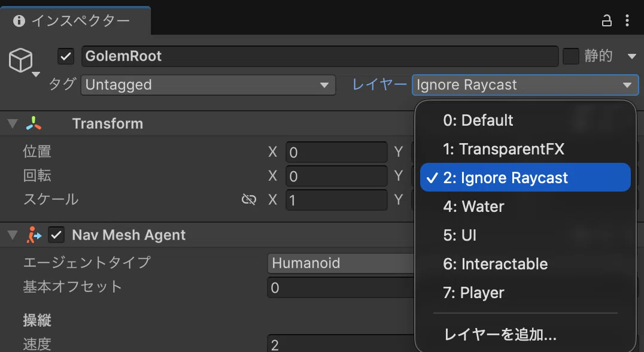The height and width of the screenshot is (352, 644).
Task: Choose layer 7: Player
Action: [x=525, y=293]
